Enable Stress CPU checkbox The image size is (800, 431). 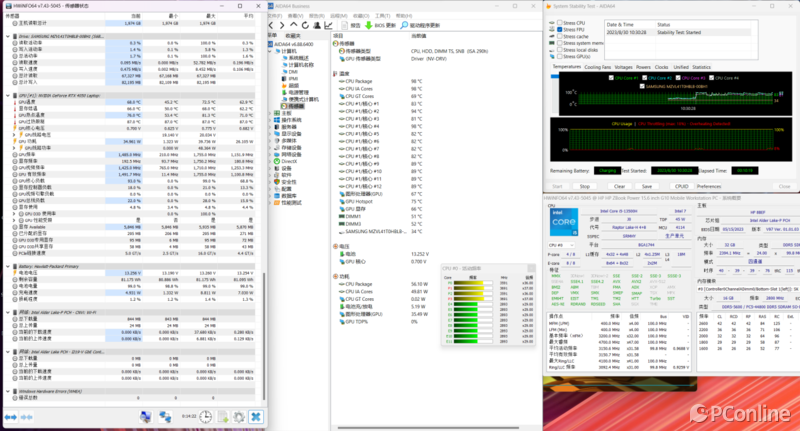(560, 23)
